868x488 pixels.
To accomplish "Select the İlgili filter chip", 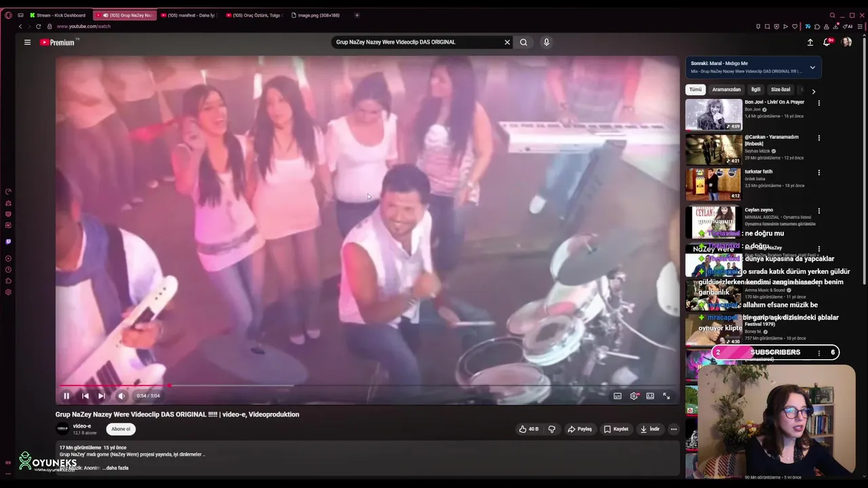I will [755, 89].
